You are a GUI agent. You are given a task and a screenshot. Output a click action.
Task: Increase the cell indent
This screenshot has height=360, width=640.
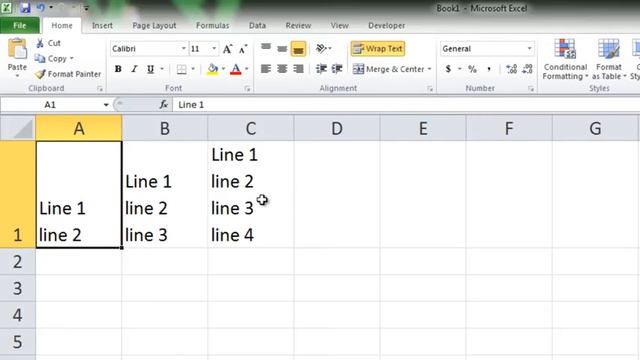click(337, 69)
